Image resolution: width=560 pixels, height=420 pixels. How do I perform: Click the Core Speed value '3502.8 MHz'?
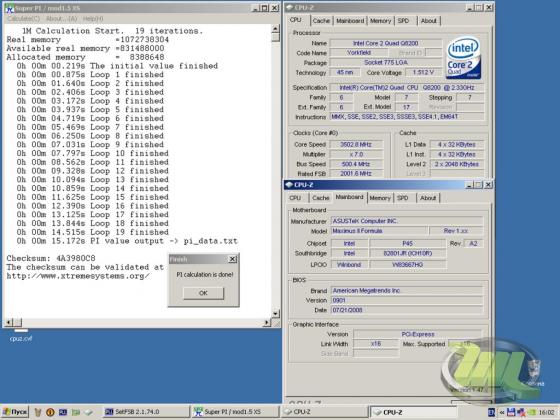point(356,145)
